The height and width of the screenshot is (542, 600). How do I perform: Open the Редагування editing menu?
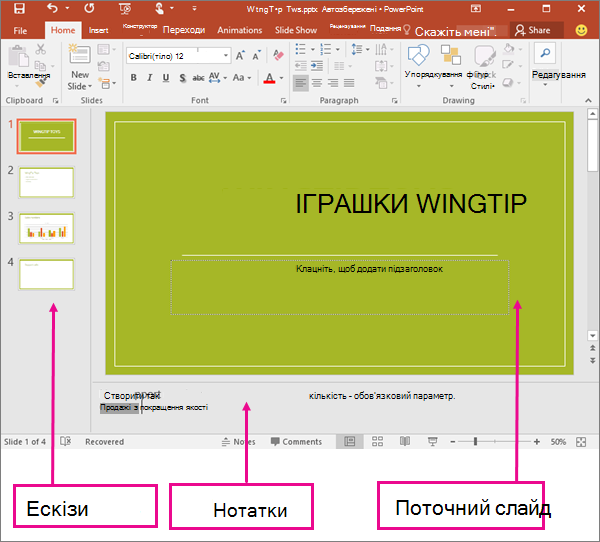click(559, 75)
